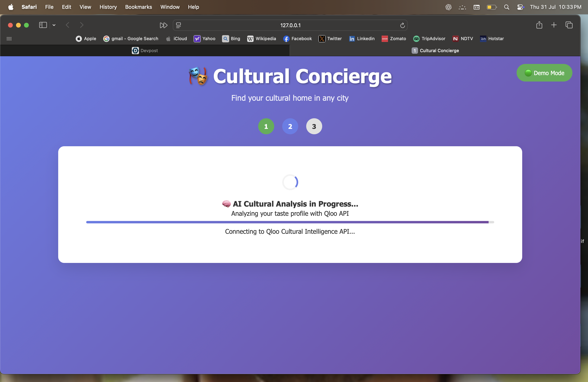The image size is (588, 382).
Task: Click the Safari sidebar toggle icon
Action: [x=43, y=25]
